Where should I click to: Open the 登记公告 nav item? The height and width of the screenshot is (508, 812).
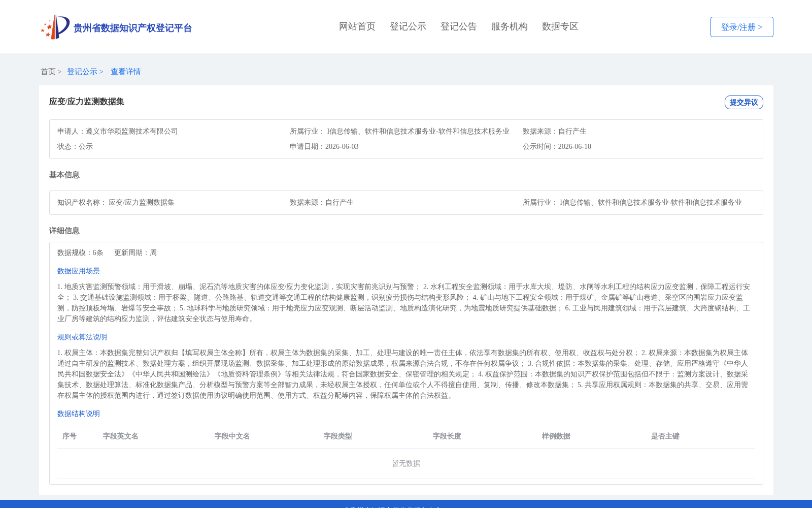tap(459, 26)
